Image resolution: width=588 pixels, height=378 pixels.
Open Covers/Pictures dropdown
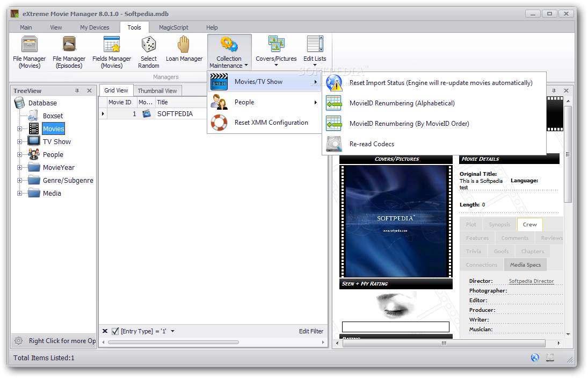[x=276, y=52]
